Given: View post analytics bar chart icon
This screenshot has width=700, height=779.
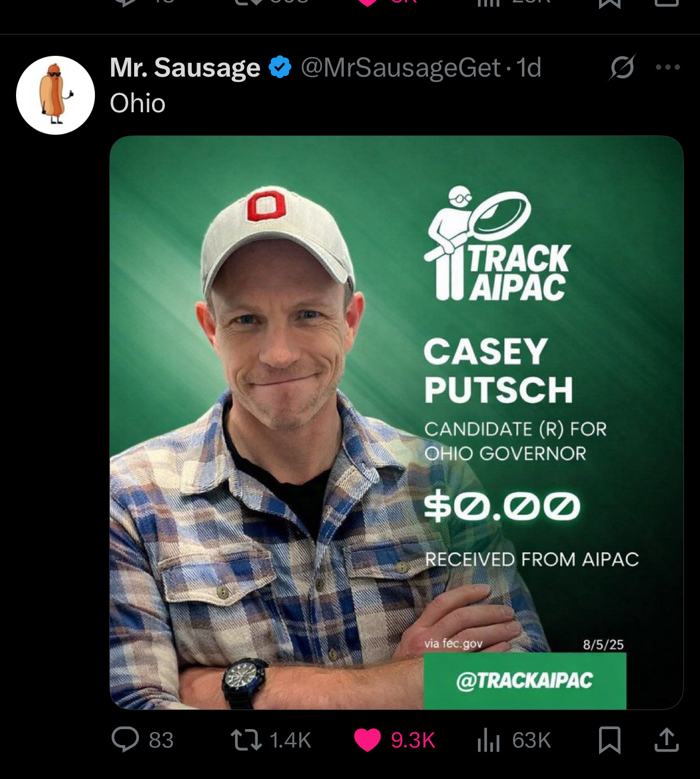Looking at the screenshot, I should [x=489, y=740].
